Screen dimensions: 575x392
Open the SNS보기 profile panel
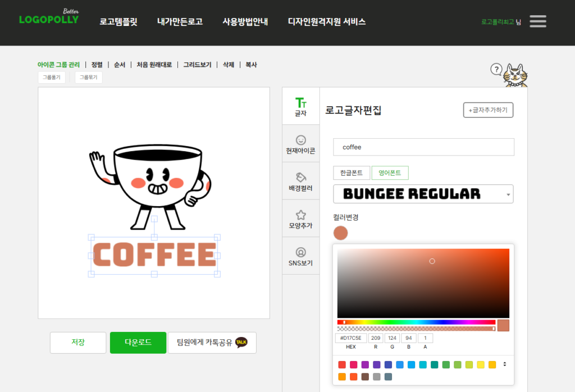click(x=301, y=256)
